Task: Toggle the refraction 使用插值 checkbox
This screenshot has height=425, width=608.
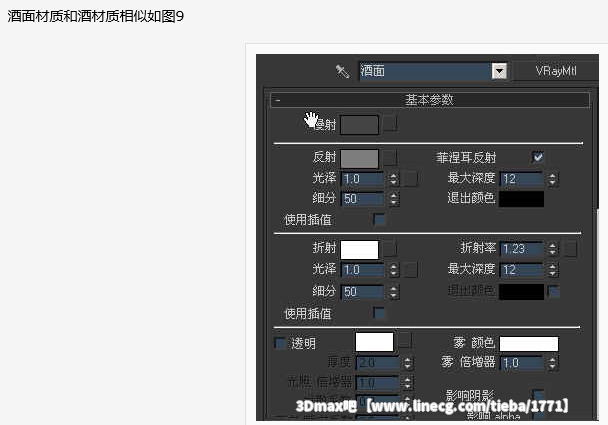Action: 379,313
